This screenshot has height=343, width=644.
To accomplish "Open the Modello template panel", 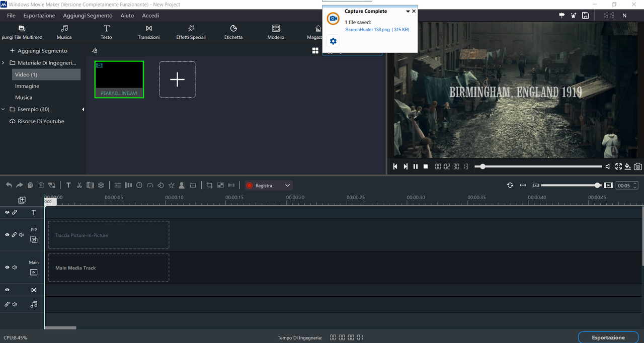I will pos(276,32).
